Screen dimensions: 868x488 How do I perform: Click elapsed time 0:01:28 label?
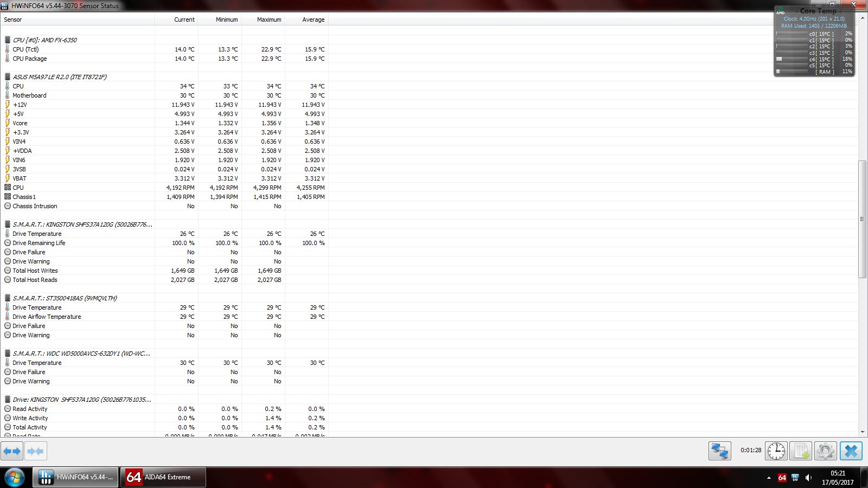(x=751, y=450)
